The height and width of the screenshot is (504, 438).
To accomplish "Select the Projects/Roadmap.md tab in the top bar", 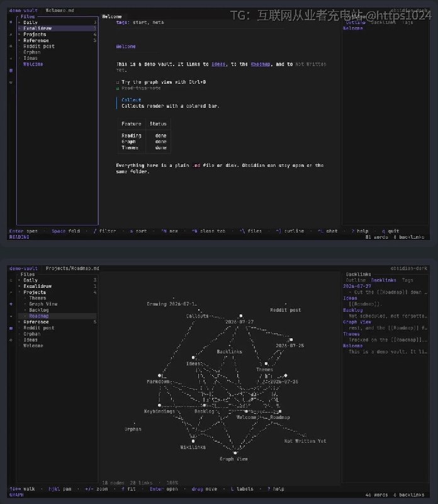I will point(72,268).
